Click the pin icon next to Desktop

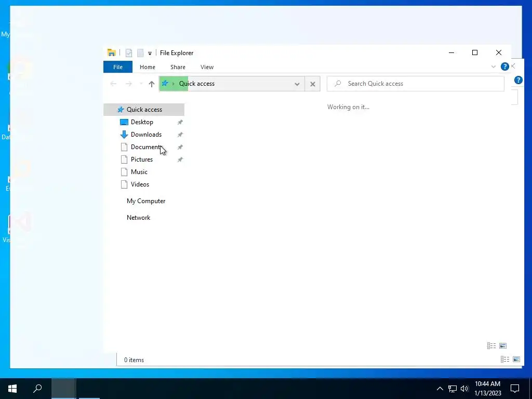point(180,122)
